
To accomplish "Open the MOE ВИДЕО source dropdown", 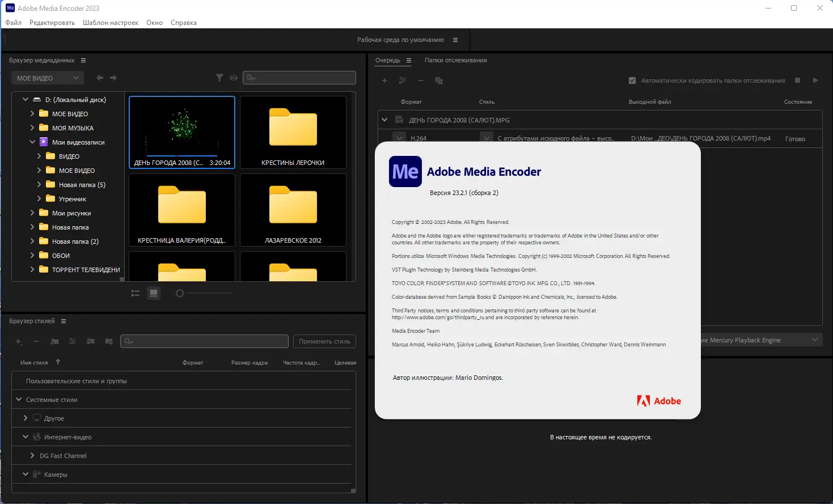I will [47, 78].
